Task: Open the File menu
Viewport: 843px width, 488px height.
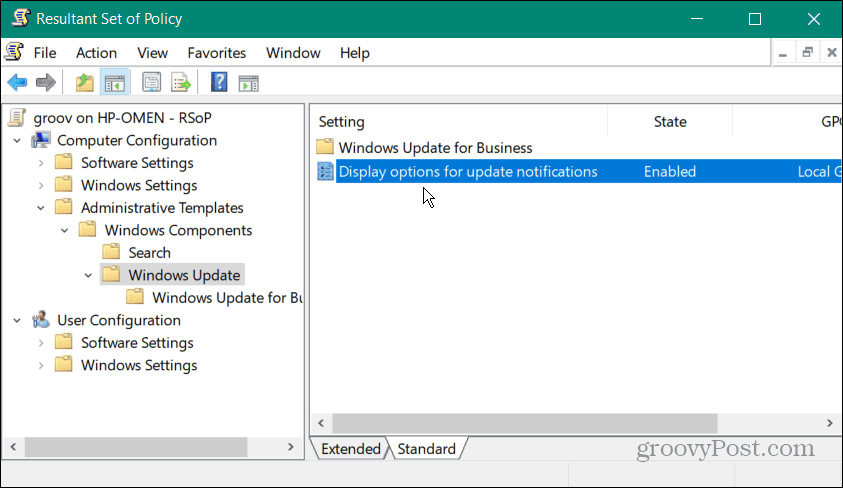Action: click(45, 53)
